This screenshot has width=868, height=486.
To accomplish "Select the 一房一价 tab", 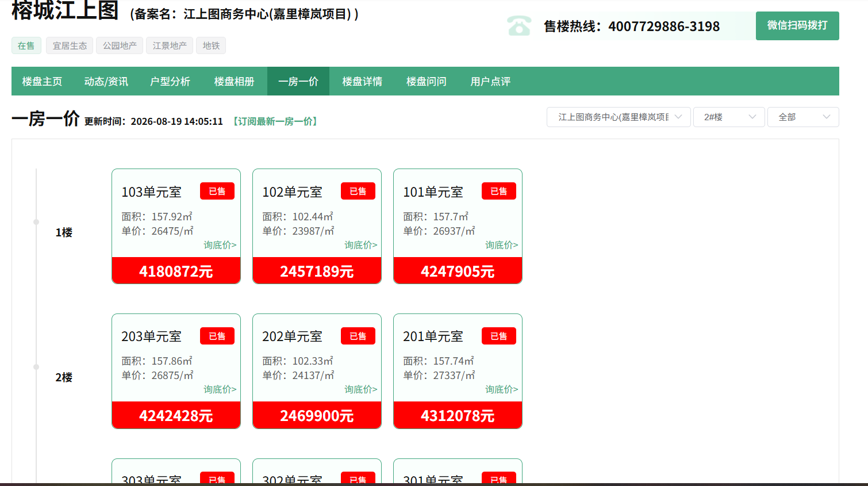I will click(x=298, y=82).
